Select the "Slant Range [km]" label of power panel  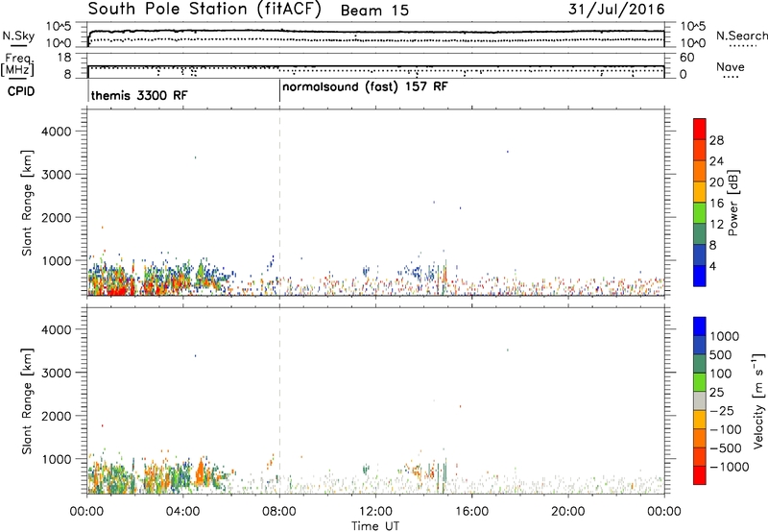tap(27, 203)
